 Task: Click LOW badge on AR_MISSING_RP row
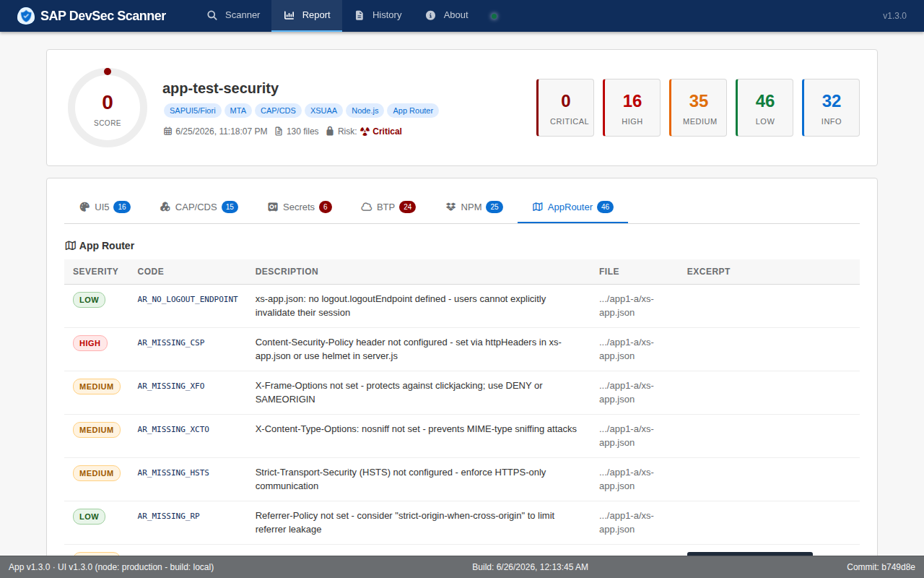coord(89,516)
